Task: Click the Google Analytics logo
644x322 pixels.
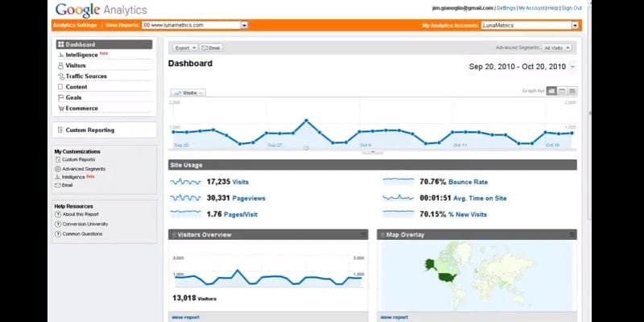Action: 101,10
